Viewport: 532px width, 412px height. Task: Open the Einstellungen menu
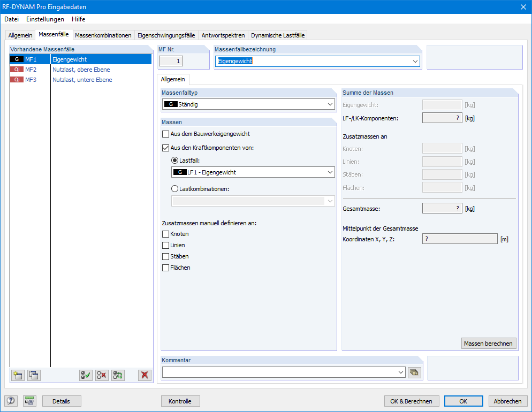(45, 19)
